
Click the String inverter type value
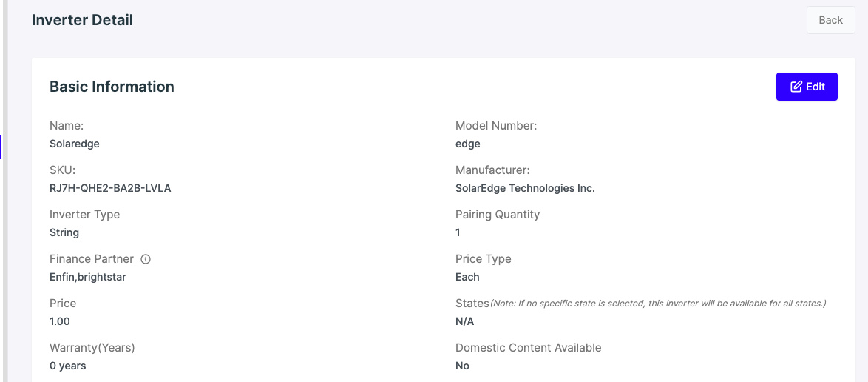click(64, 232)
